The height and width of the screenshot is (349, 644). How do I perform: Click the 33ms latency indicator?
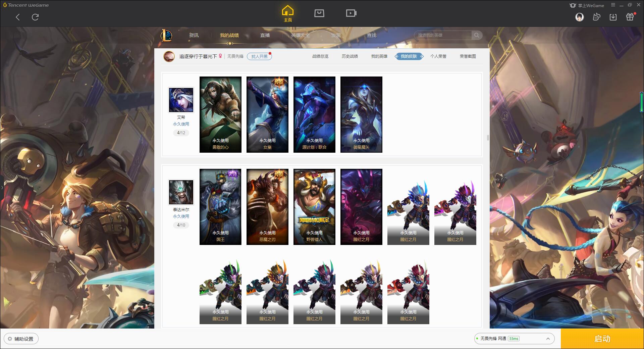point(514,339)
